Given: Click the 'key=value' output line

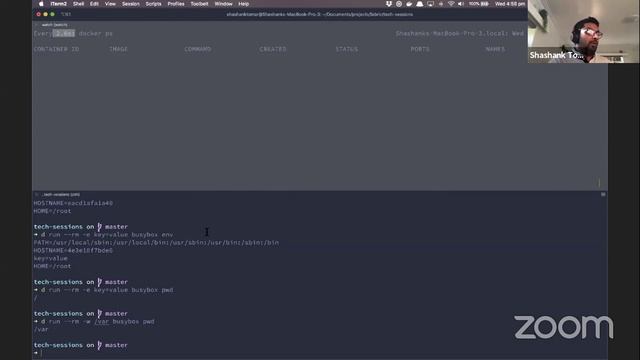Looking at the screenshot, I should pos(51,258).
